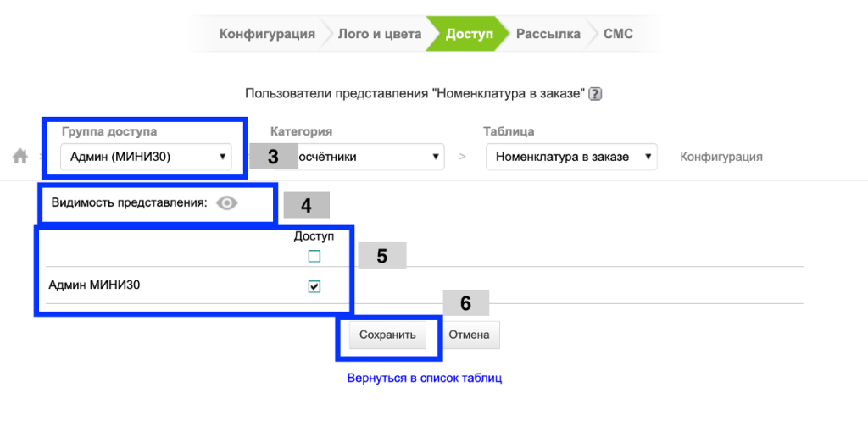
Task: Check the select-all Доступ checkbox
Action: (x=314, y=256)
